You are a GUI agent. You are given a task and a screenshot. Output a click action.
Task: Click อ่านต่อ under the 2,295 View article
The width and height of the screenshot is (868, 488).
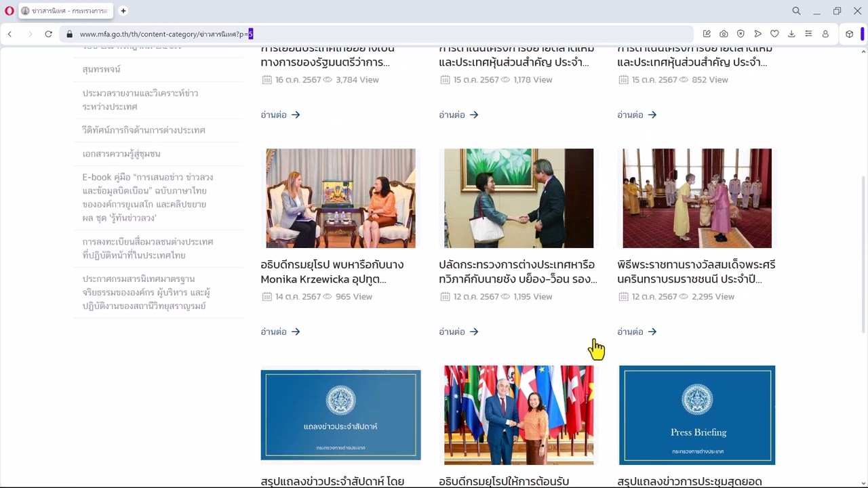(637, 331)
